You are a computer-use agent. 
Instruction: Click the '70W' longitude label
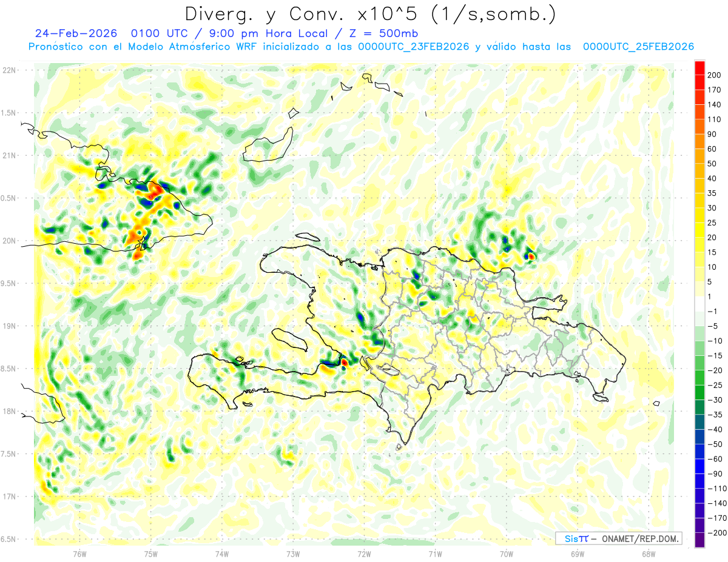[x=507, y=554]
